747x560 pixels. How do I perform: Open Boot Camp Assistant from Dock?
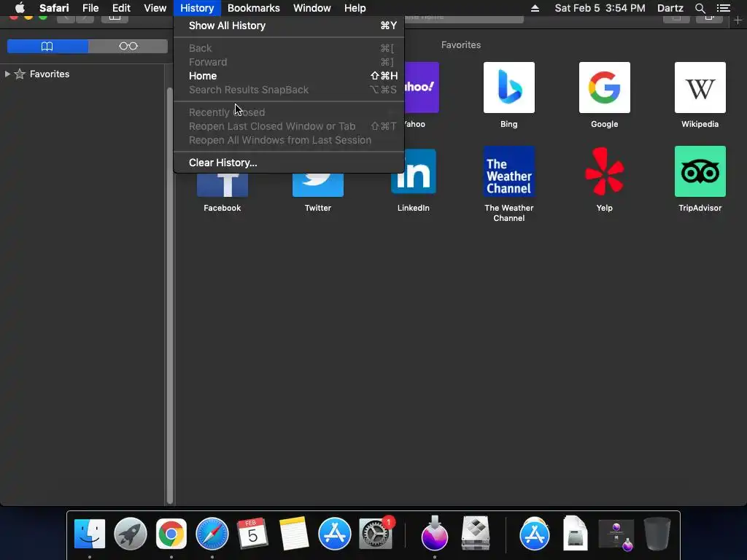[476, 533]
